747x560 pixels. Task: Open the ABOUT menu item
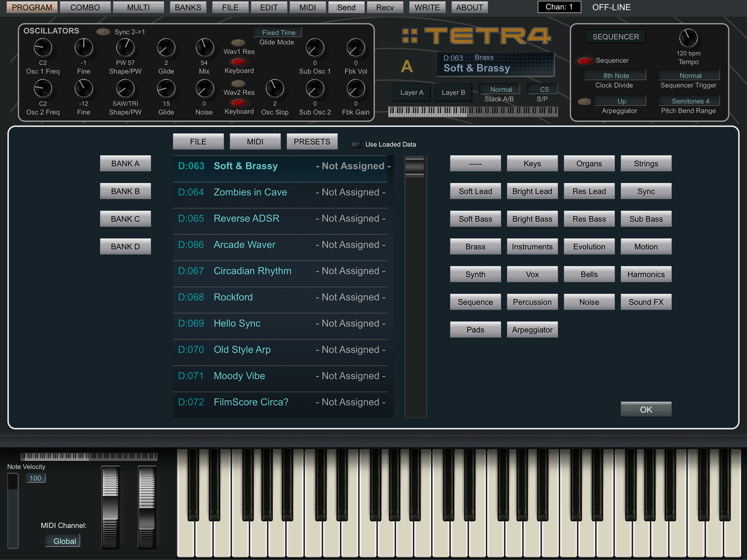(x=469, y=7)
